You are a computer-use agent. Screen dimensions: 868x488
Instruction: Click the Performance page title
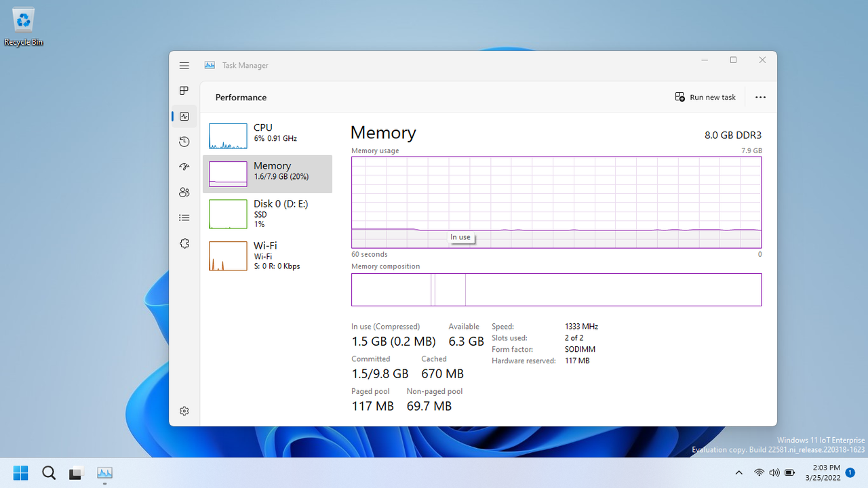click(x=241, y=98)
